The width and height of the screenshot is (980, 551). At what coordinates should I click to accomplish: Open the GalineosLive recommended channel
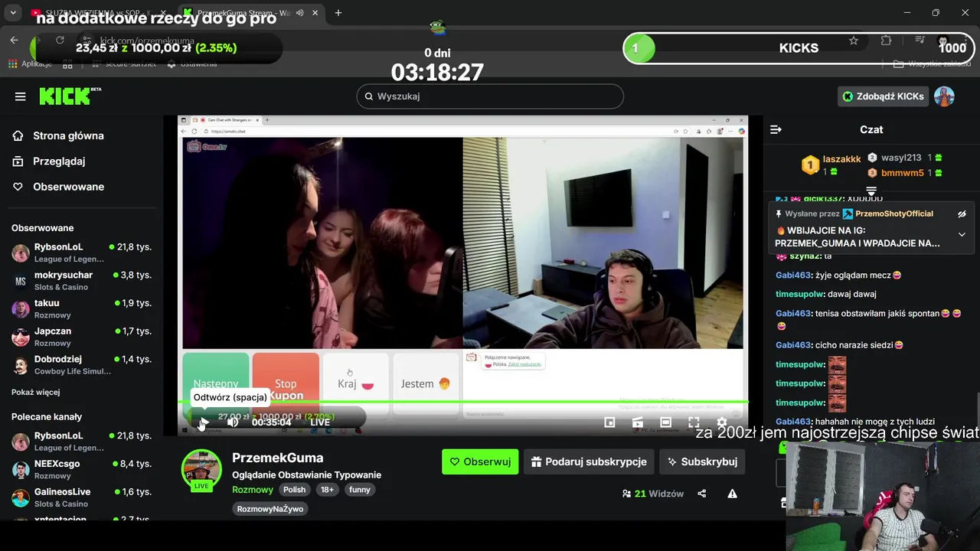tap(81, 497)
